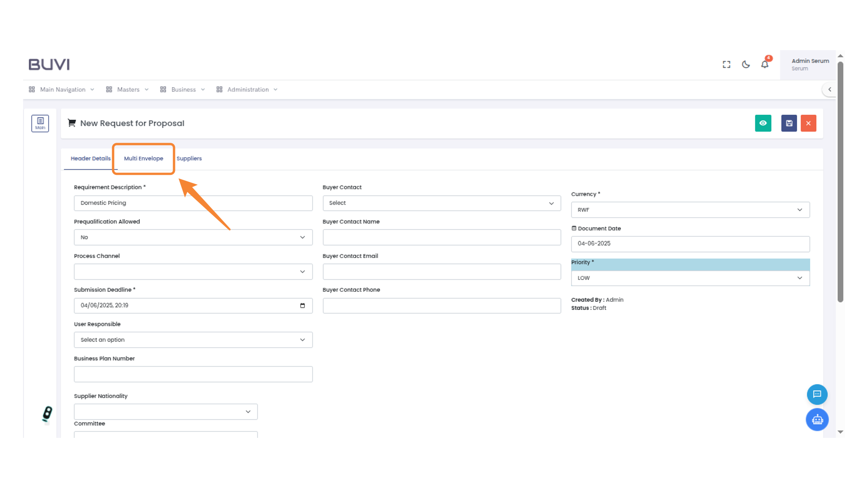Toggle fullscreen mode with the expand icon
868x488 pixels.
726,64
